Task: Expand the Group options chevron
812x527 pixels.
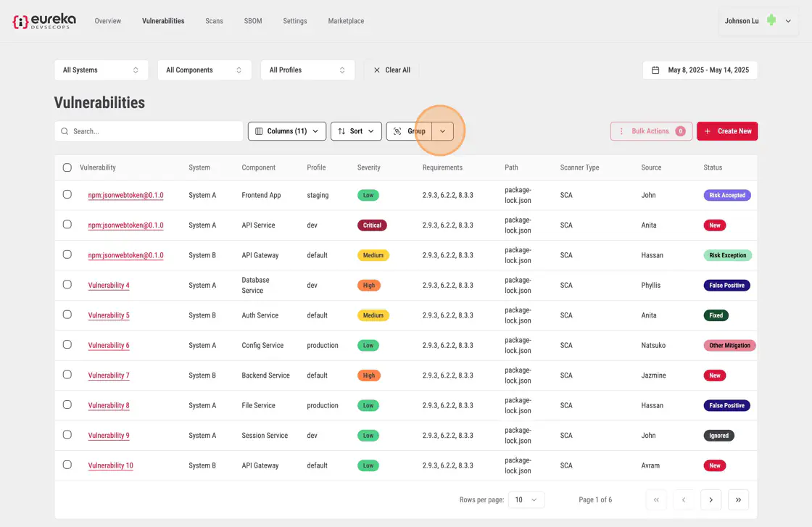Action: pyautogui.click(x=443, y=131)
